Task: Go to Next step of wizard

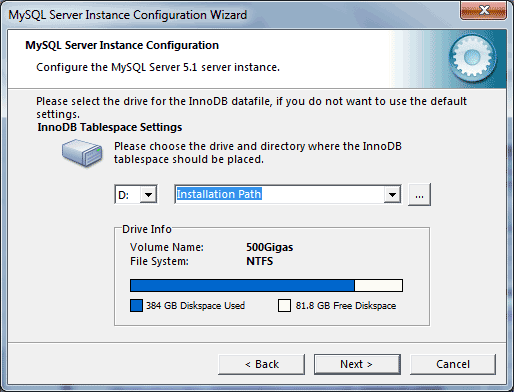Action: (x=357, y=364)
